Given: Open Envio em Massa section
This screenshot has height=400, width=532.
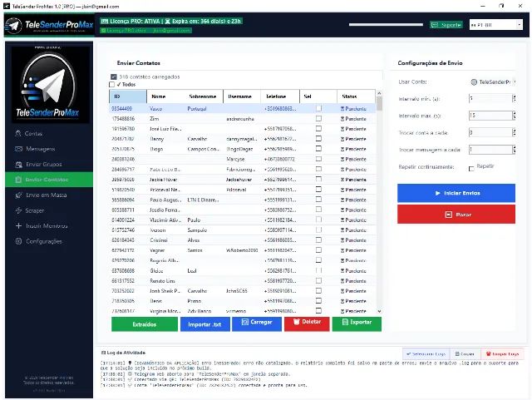Looking at the screenshot, I should [48, 195].
